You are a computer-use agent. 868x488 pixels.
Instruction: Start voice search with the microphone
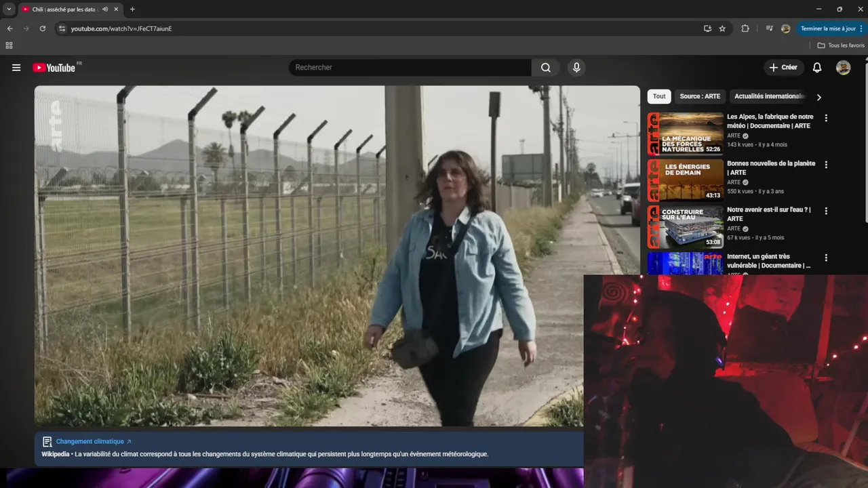(576, 68)
